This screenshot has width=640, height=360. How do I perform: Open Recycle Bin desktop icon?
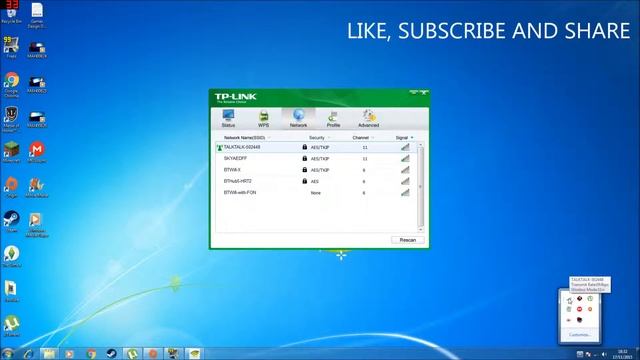[x=11, y=13]
